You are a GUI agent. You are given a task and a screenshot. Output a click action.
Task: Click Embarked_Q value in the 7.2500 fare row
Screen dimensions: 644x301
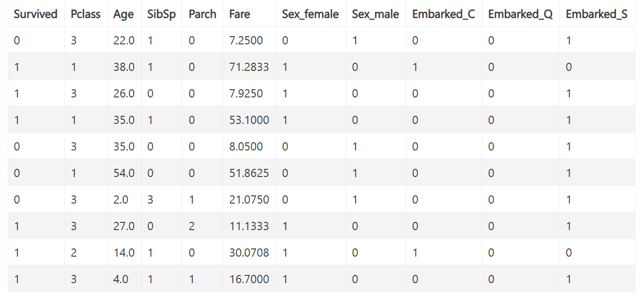coord(491,40)
